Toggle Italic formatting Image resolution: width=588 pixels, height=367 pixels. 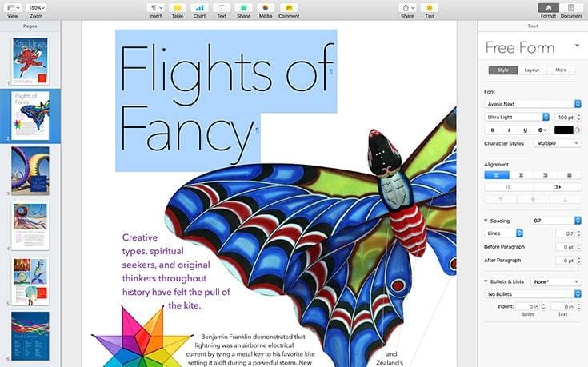[x=509, y=130]
